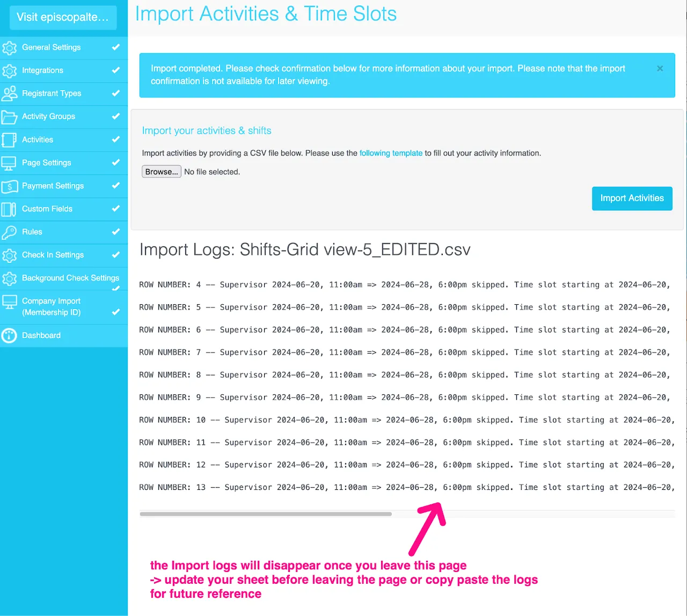Click the log line for ROW NUMBER: 12
Image resolution: width=687 pixels, height=616 pixels.
tap(407, 465)
